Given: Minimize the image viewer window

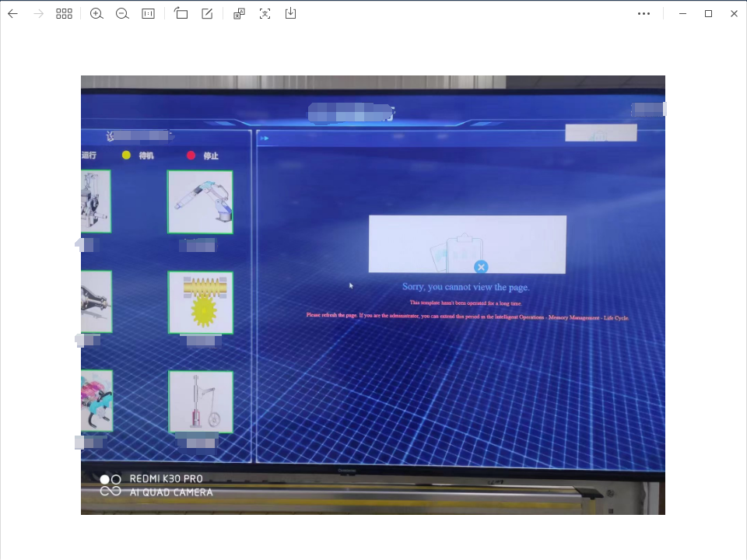Looking at the screenshot, I should (x=682, y=14).
